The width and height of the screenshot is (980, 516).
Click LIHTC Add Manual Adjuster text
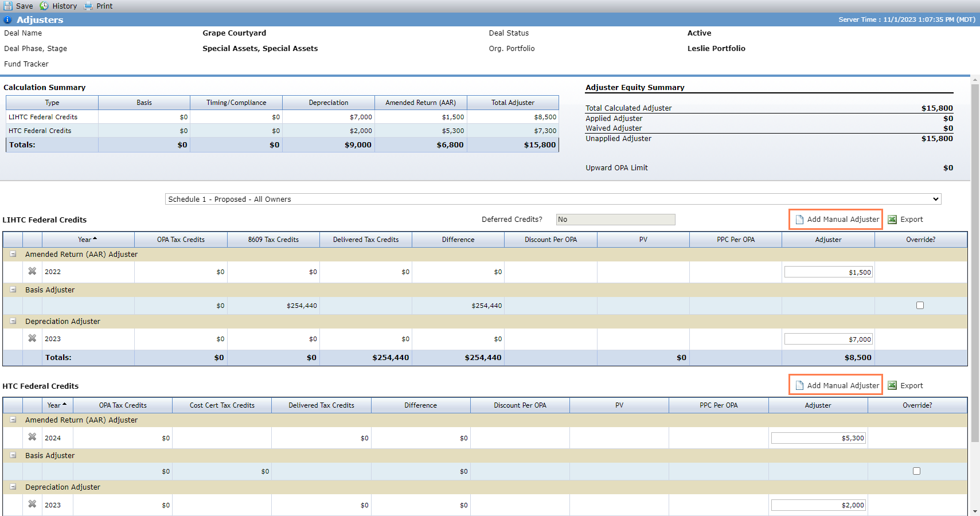click(x=843, y=220)
